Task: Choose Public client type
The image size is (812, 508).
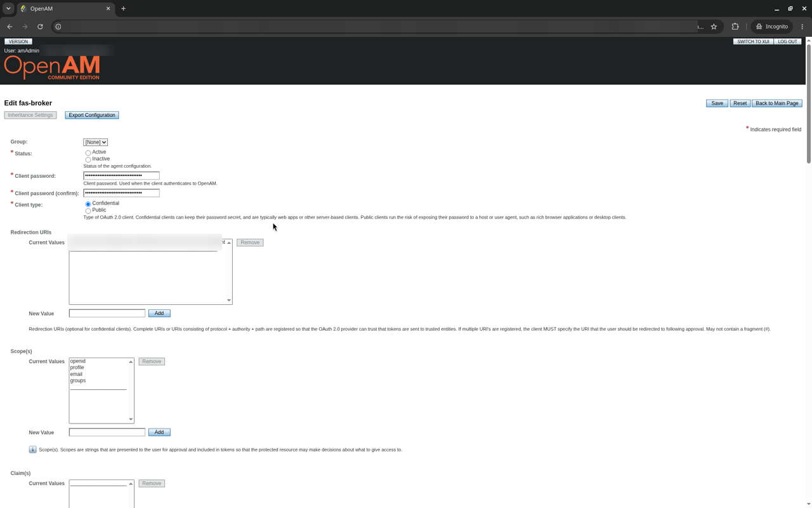Action: 88,210
